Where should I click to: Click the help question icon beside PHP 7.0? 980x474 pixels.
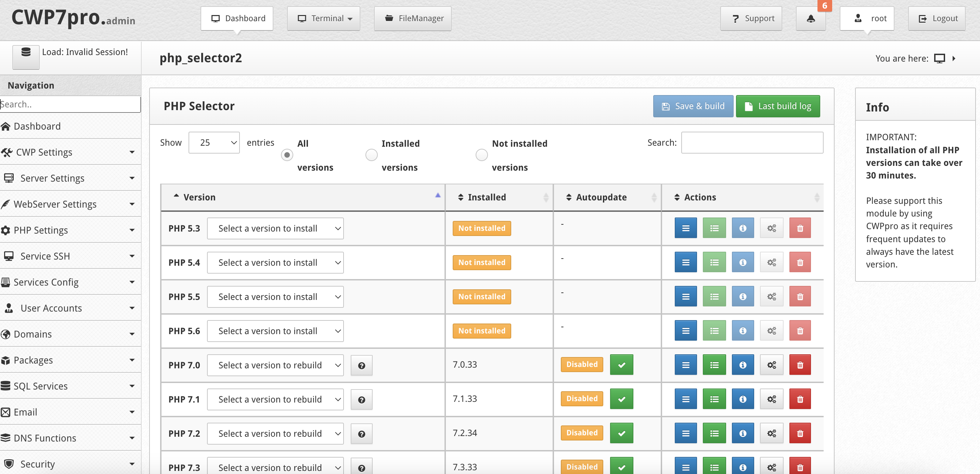pos(361,365)
